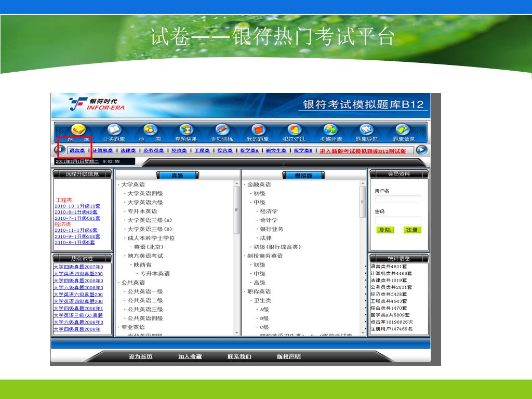Open 大学英语三级(B) in the tree
This screenshot has width=532, height=399.
(150, 229)
